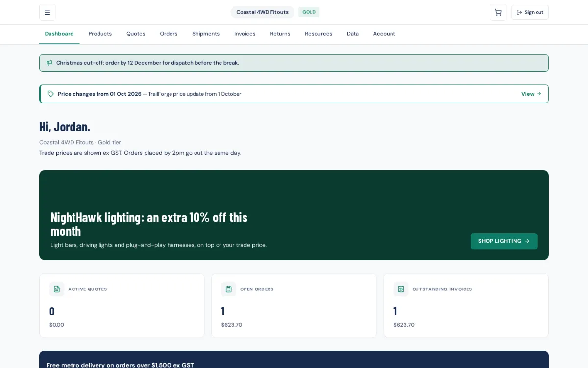Click the Sign out button
This screenshot has width=588, height=368.
point(530,12)
